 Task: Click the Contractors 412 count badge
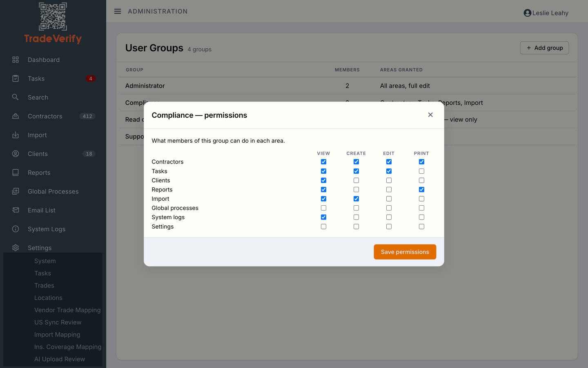tap(87, 116)
